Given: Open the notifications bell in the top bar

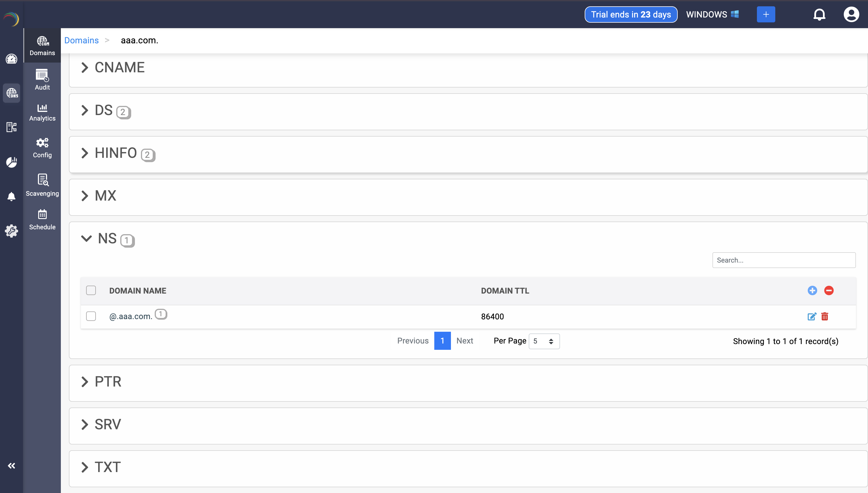Looking at the screenshot, I should [819, 15].
